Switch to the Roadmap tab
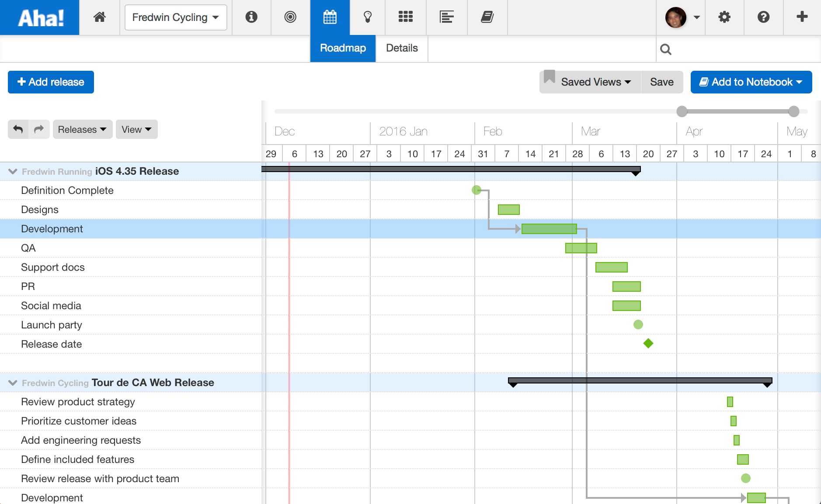 pos(343,48)
